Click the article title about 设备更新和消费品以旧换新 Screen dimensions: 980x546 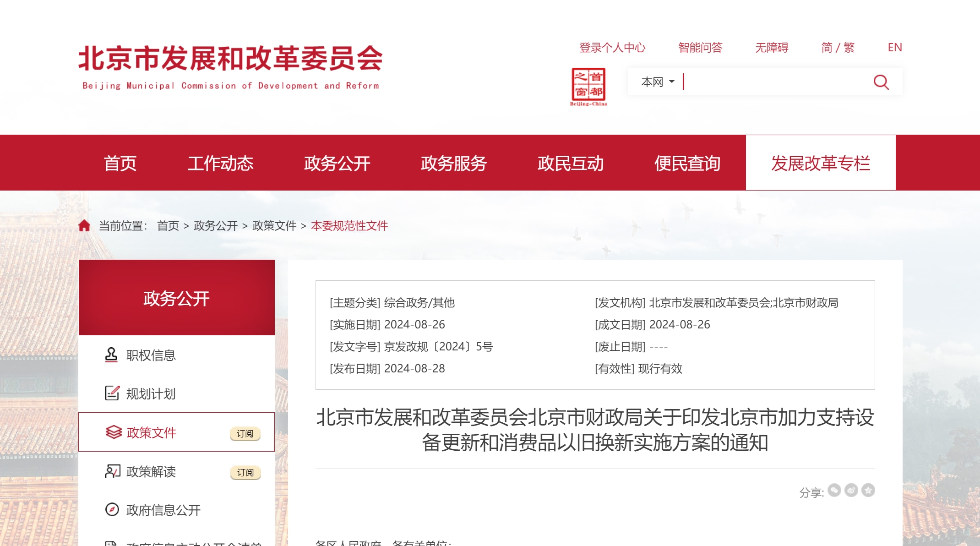pyautogui.click(x=595, y=430)
